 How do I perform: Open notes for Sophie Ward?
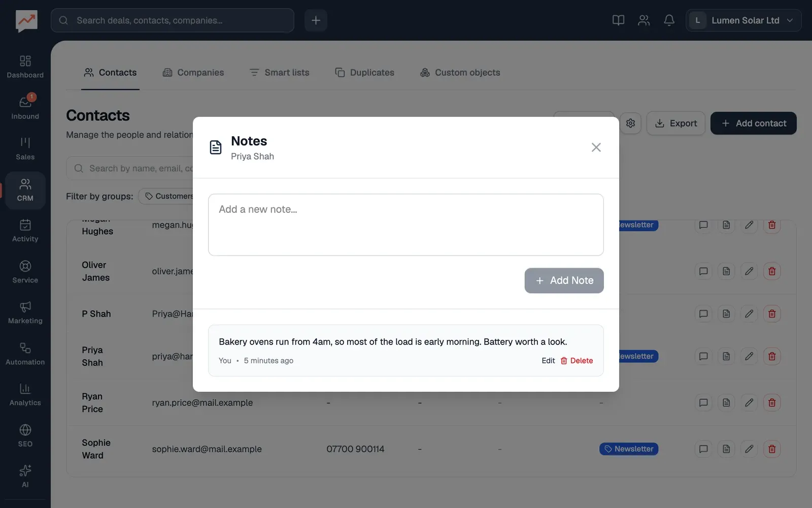pyautogui.click(x=726, y=449)
